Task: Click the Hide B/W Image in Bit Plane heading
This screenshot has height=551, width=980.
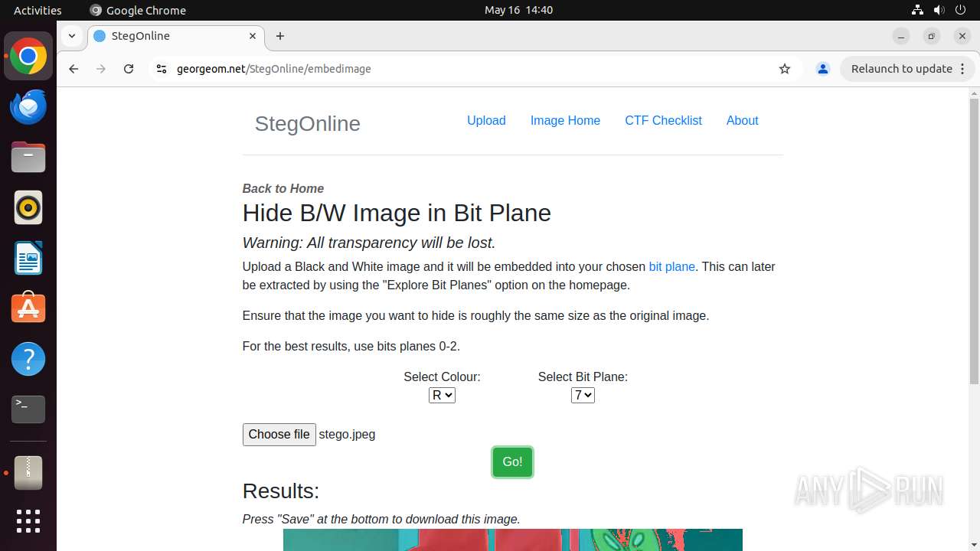Action: [x=397, y=213]
